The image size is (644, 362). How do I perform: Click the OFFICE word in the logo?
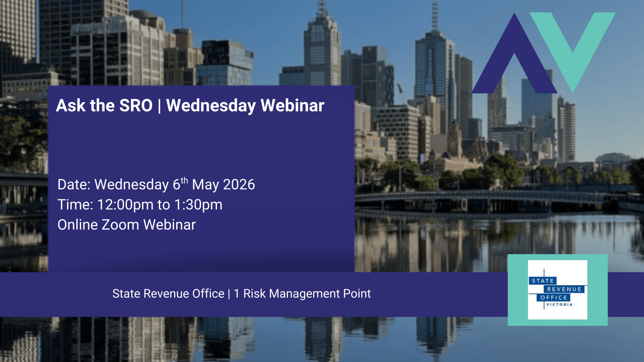[553, 298]
